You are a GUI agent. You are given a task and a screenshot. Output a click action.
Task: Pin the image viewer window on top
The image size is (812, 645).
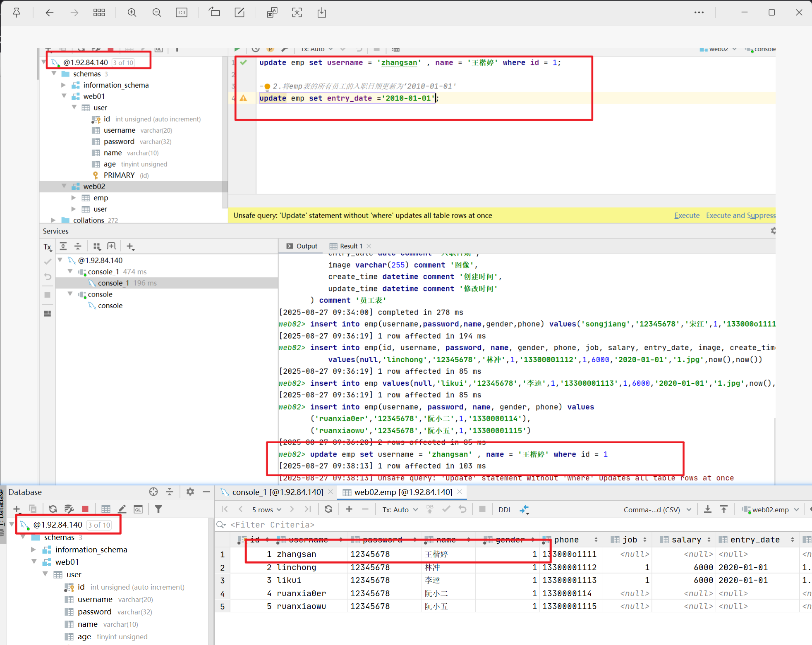tap(17, 12)
